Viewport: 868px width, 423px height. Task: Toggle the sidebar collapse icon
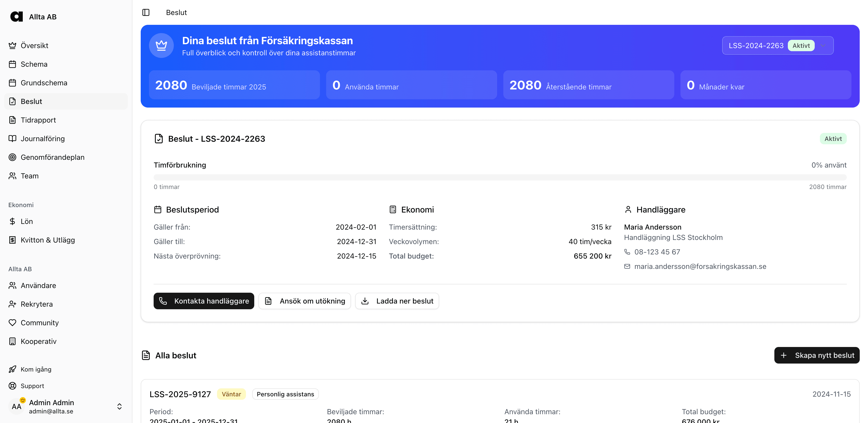tap(146, 12)
